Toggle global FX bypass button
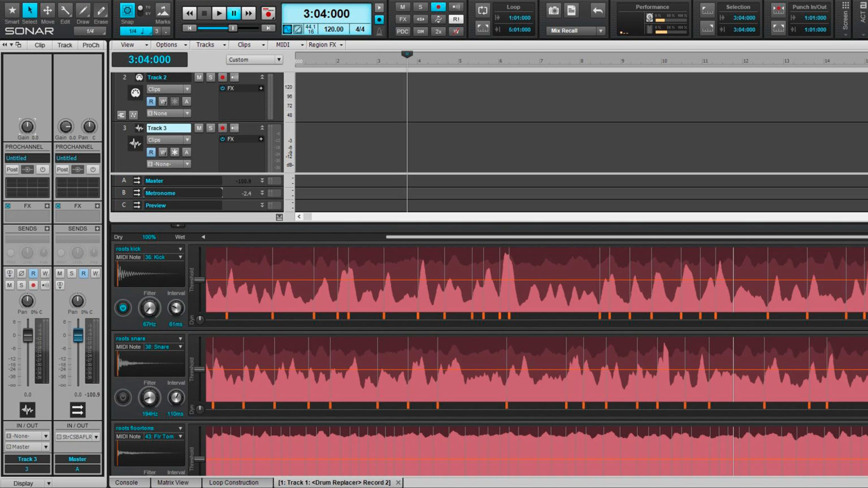 pos(402,19)
